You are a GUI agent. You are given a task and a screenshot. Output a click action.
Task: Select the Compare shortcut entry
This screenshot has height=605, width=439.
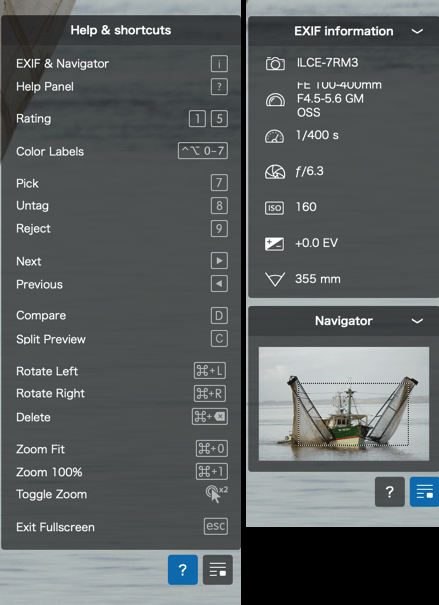tap(122, 316)
